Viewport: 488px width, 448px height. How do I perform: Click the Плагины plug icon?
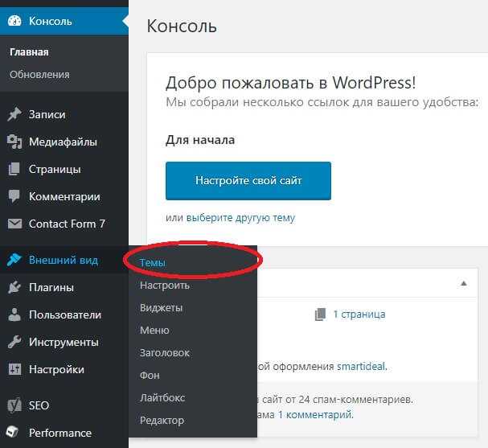(x=14, y=287)
